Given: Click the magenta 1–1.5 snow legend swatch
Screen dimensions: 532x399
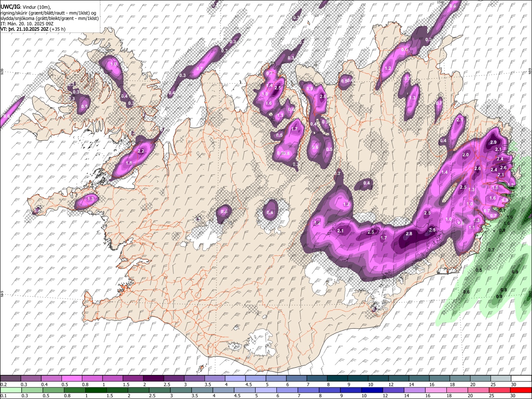Looking at the screenshot, I should tap(112, 379).
